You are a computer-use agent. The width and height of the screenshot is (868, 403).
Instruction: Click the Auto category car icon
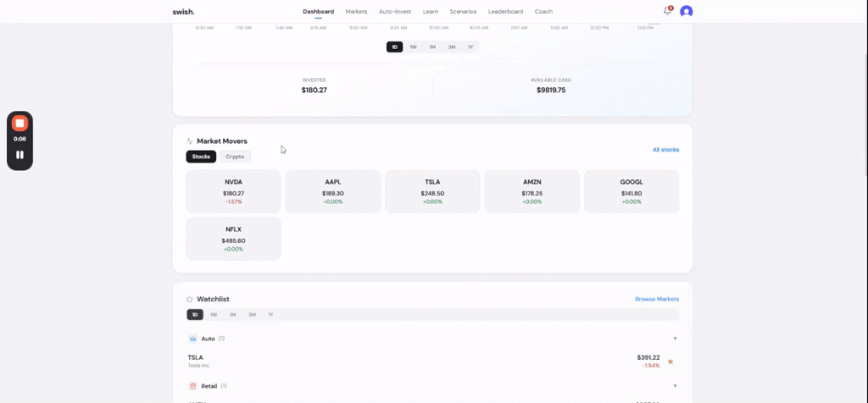[x=192, y=339]
